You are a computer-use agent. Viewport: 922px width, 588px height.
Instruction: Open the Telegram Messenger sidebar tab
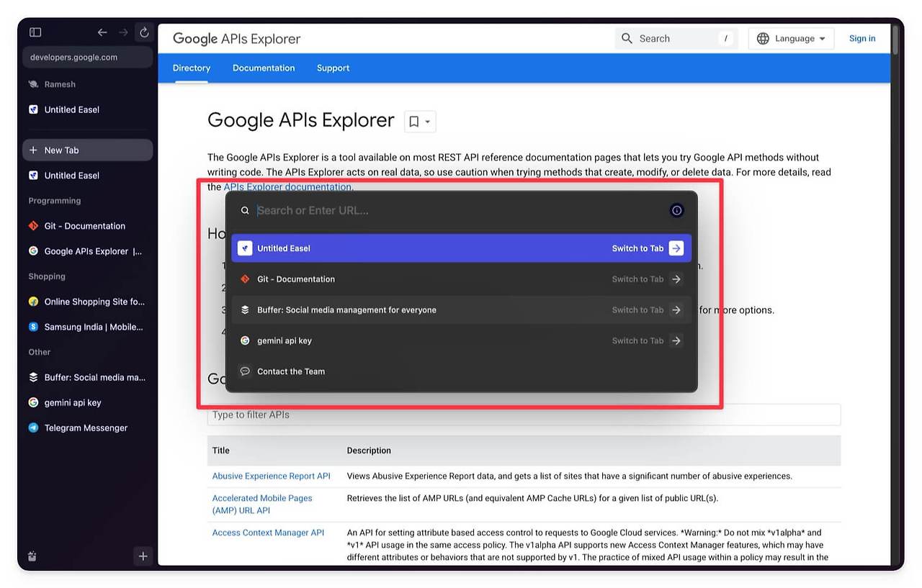88,428
